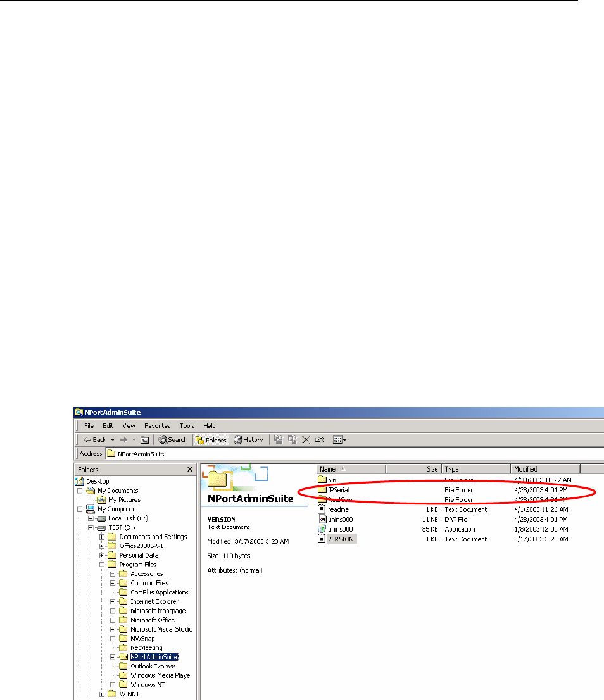Open the Help menu
Viewport: 604px width, 700px height.
[x=210, y=425]
